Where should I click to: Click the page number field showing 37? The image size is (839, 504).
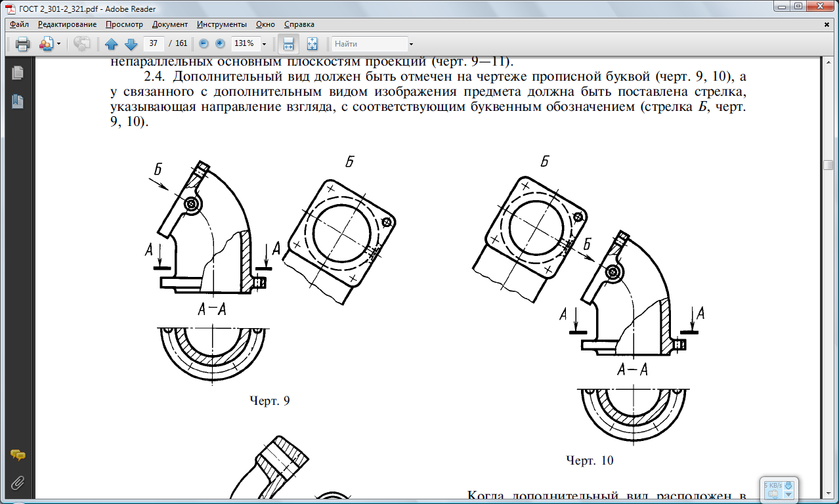tap(154, 43)
